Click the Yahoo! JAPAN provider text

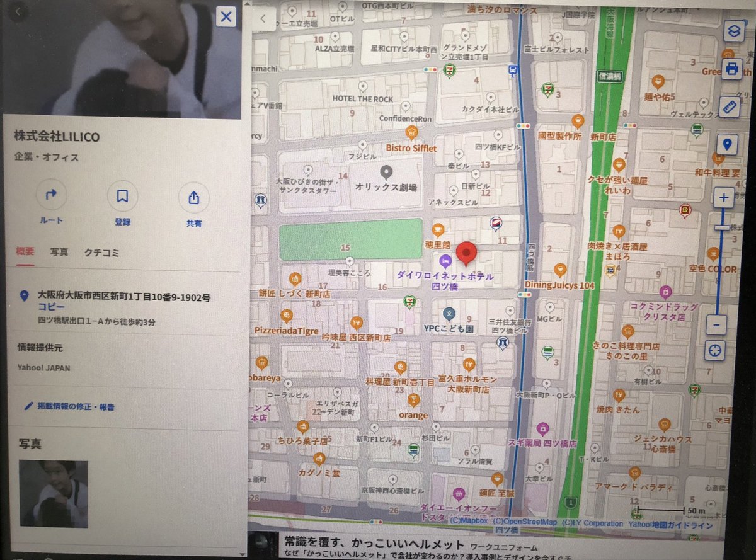44,368
